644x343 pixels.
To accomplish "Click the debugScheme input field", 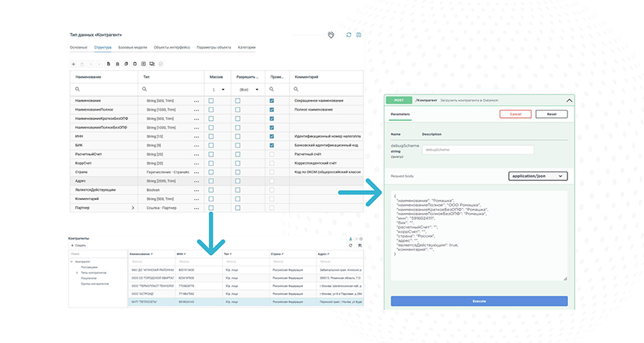I will [478, 150].
